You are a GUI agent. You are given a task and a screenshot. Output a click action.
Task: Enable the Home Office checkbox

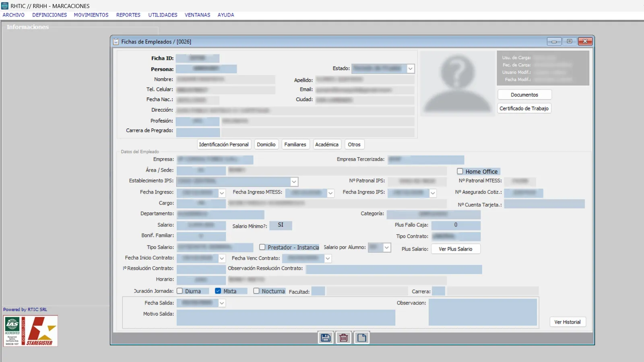pos(460,171)
